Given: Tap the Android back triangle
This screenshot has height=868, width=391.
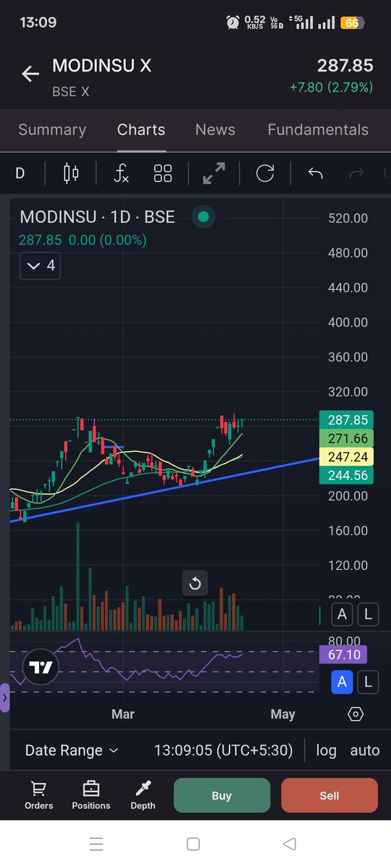Looking at the screenshot, I should (290, 843).
